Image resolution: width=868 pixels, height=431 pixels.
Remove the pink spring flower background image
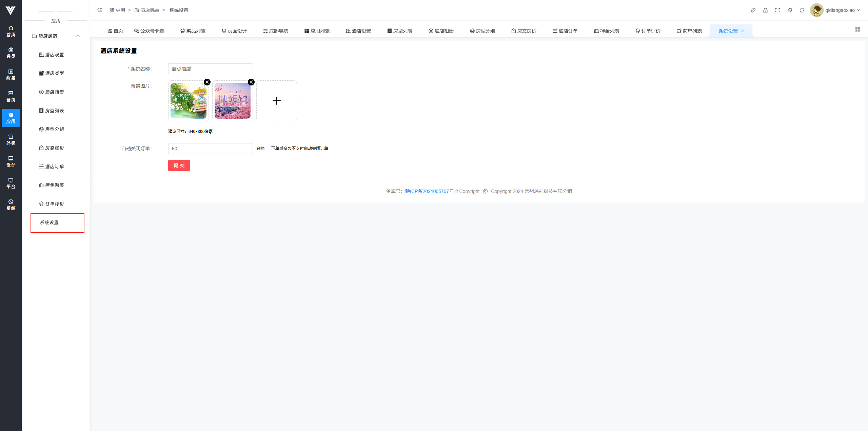[251, 82]
